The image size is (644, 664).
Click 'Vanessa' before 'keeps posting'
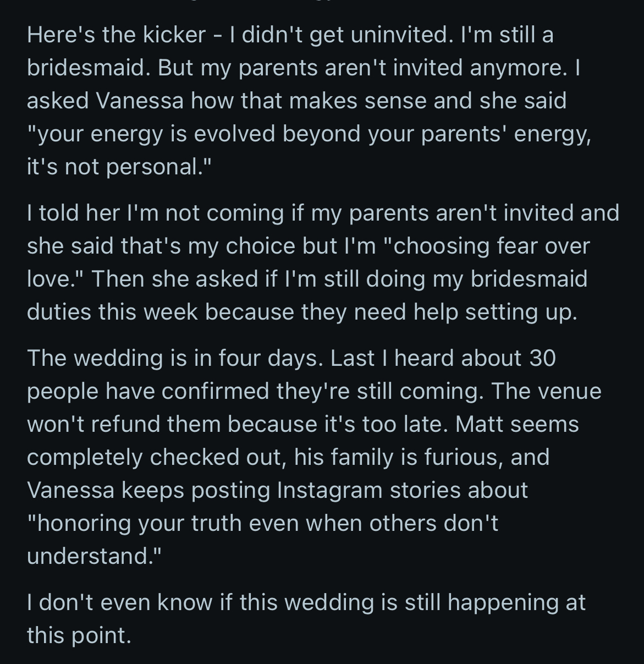click(x=70, y=490)
